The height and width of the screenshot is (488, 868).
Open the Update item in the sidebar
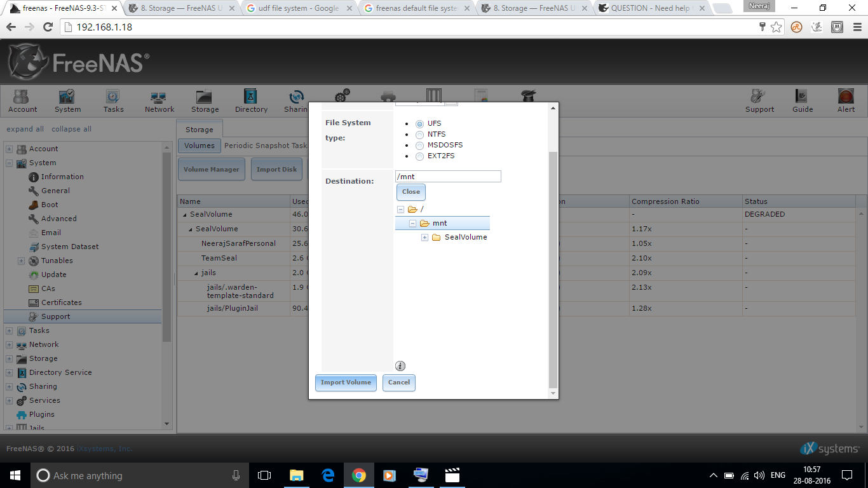(53, 274)
